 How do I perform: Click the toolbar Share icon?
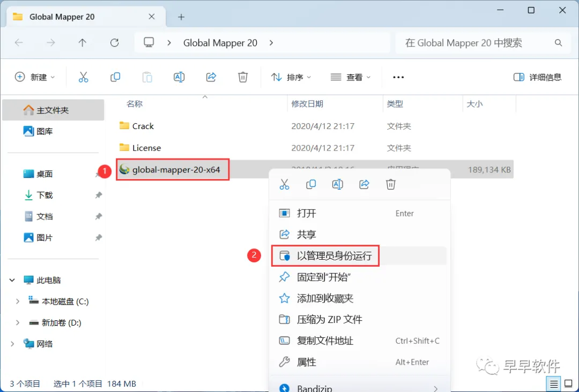tap(211, 77)
